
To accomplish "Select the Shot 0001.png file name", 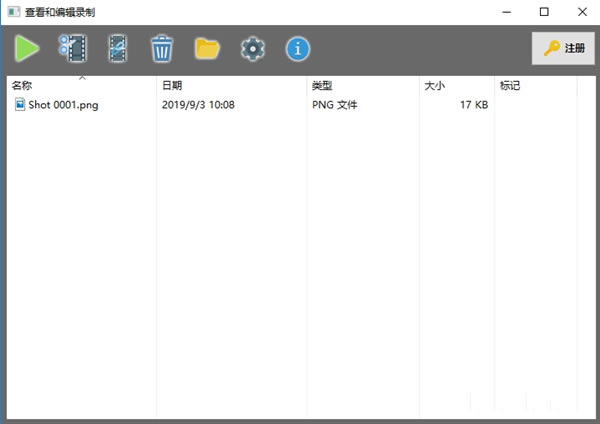I will click(64, 104).
